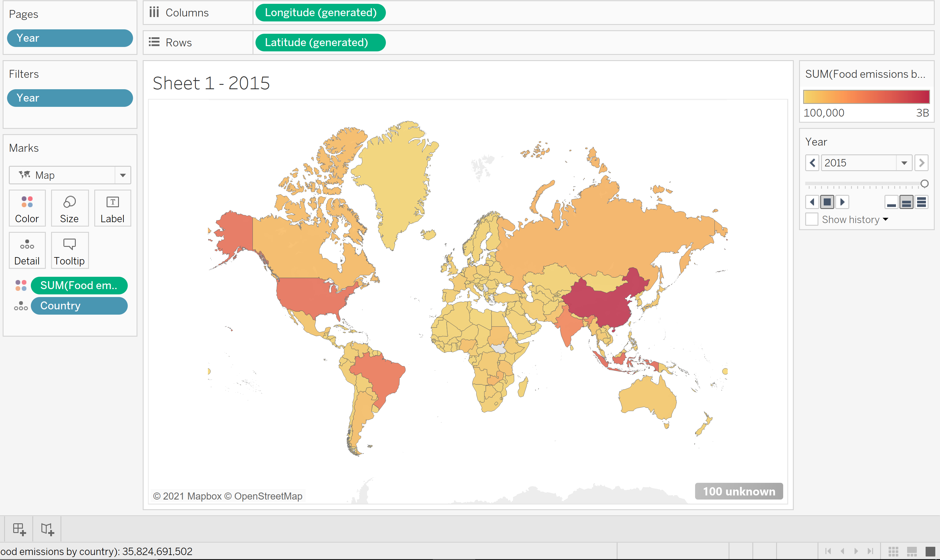Click the color icon beside SUM(Food em.. pill
This screenshot has height=560, width=940.
point(21,285)
